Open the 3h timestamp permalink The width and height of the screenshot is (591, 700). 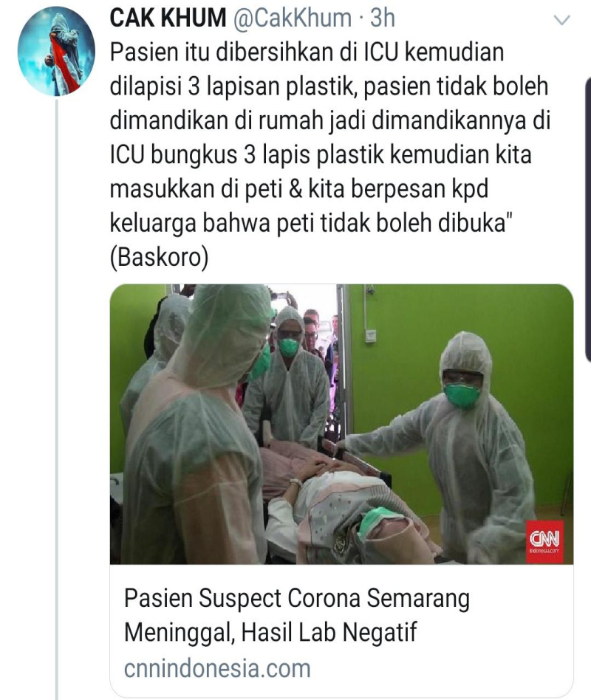pos(383,18)
